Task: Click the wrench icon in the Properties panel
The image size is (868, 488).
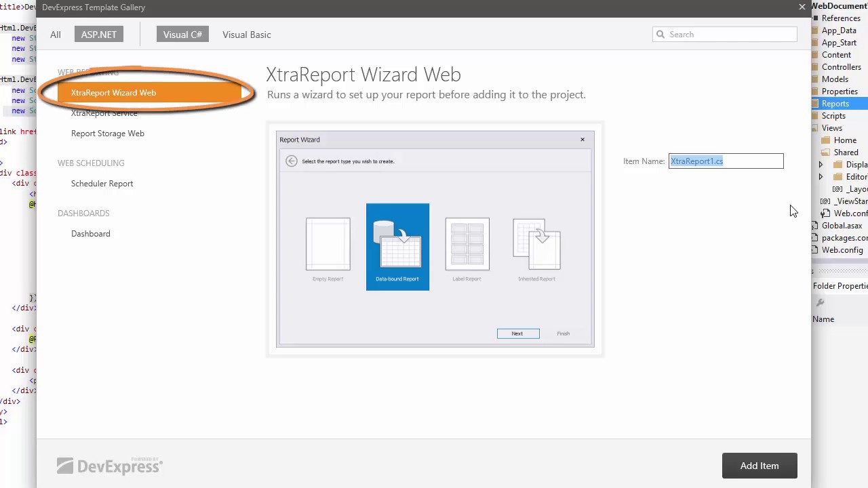Action: (x=820, y=302)
